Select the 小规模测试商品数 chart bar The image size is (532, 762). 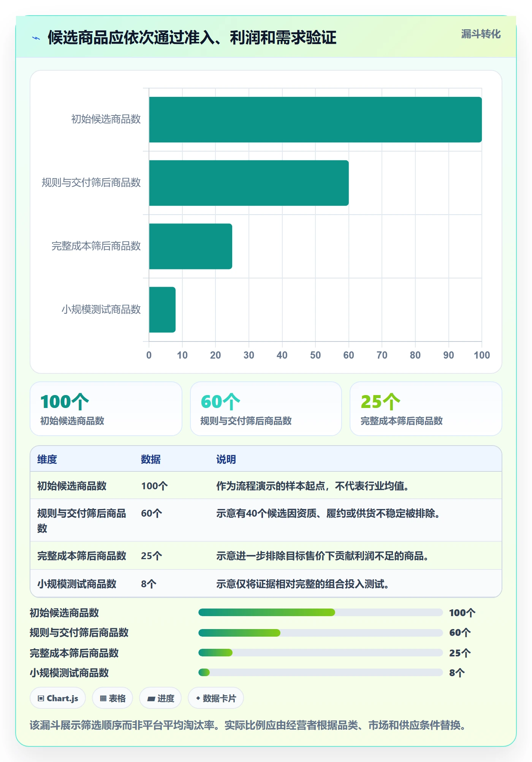click(162, 310)
